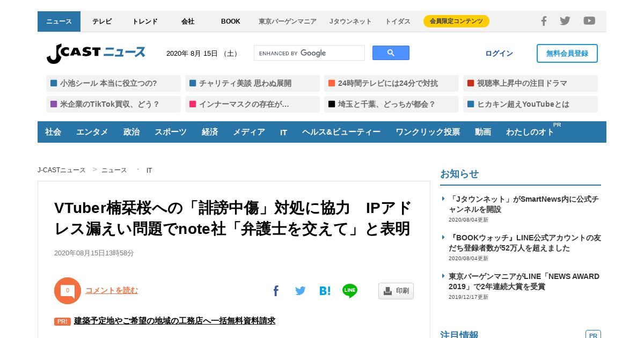Open インナーマスクの存在が... topic
This screenshot has width=644, height=338.
tap(252, 104)
